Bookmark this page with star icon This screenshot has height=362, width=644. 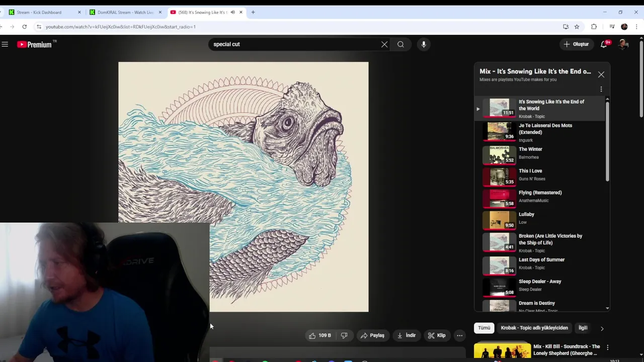coord(577,27)
